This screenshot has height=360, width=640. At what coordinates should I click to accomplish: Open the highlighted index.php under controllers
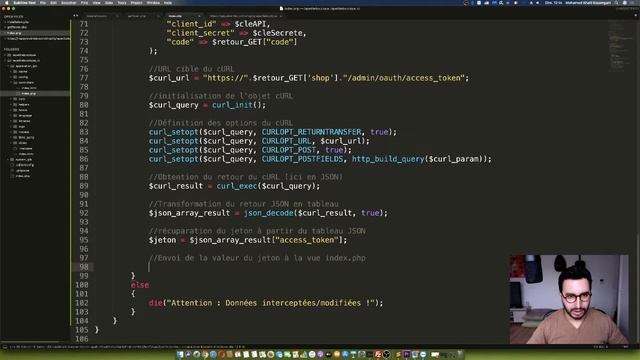(35, 93)
